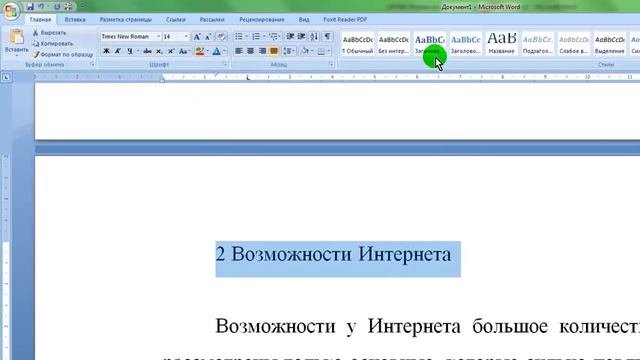The image size is (640, 360).
Task: Apply the Выделение style
Action: point(609,44)
